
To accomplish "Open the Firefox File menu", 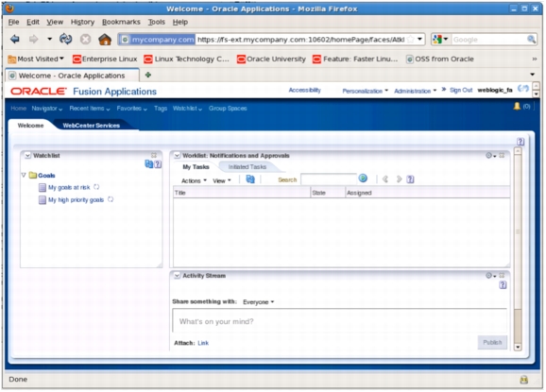I will (13, 22).
